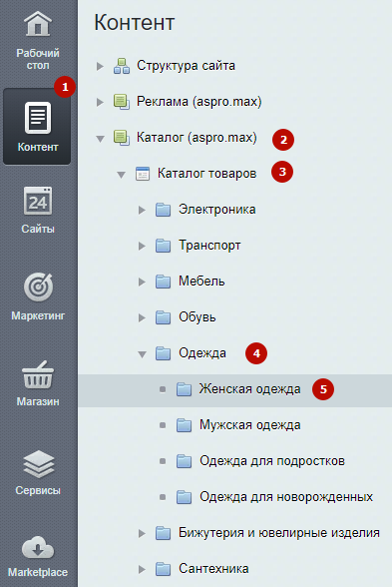Open the Маркетинг target icon
The width and height of the screenshot is (392, 587).
point(38,288)
